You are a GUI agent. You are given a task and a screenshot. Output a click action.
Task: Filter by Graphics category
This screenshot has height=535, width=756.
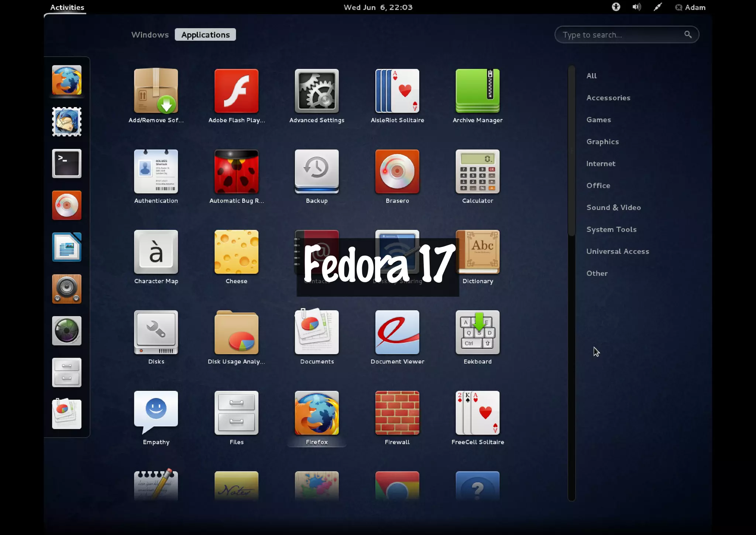click(x=602, y=142)
